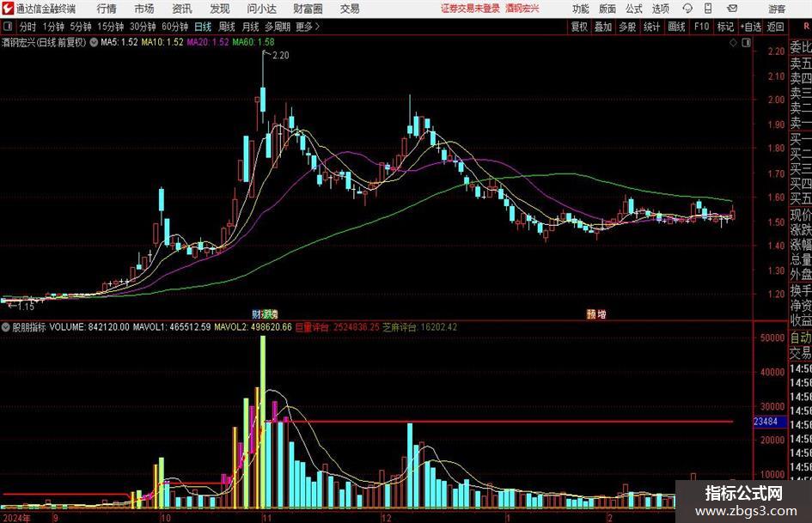Open F10 company info
Viewport: 812px width, 523px height.
point(702,27)
